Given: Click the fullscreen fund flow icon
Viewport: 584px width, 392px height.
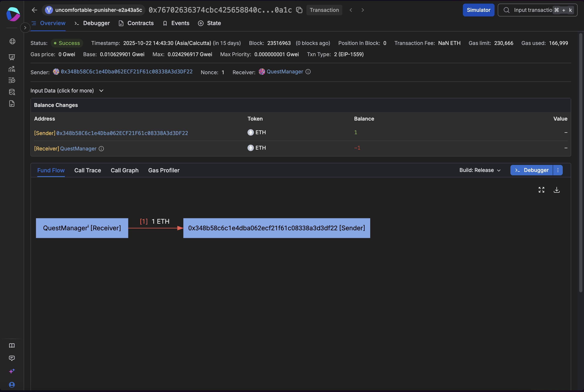Looking at the screenshot, I should [541, 190].
